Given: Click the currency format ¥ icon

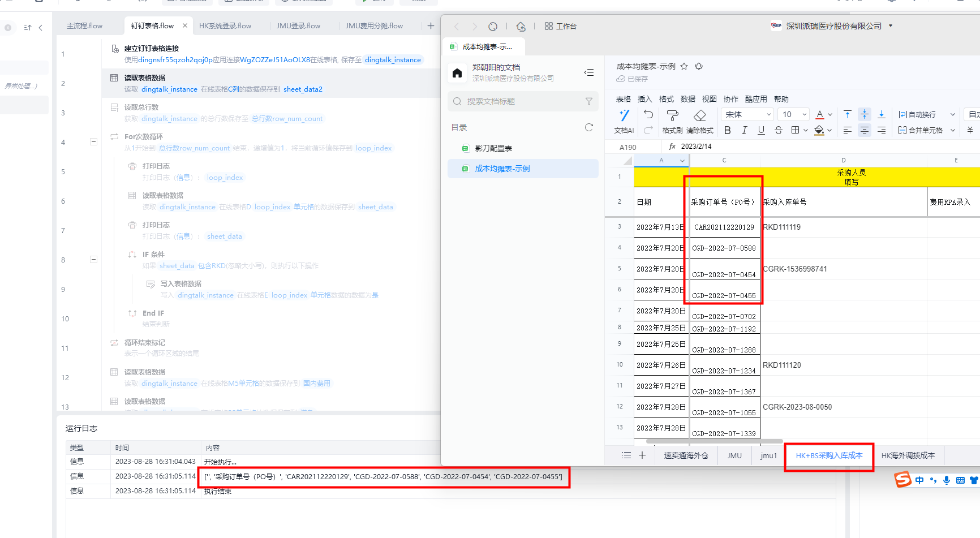Looking at the screenshot, I should (970, 130).
